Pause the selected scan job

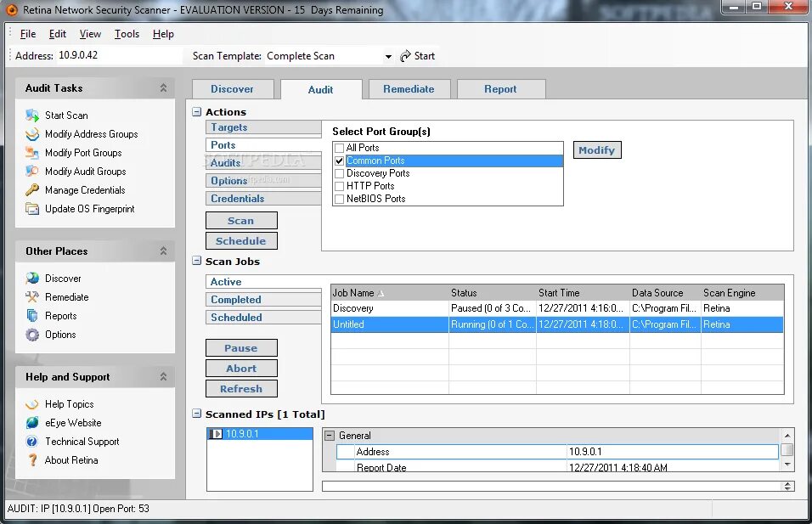[x=241, y=348]
